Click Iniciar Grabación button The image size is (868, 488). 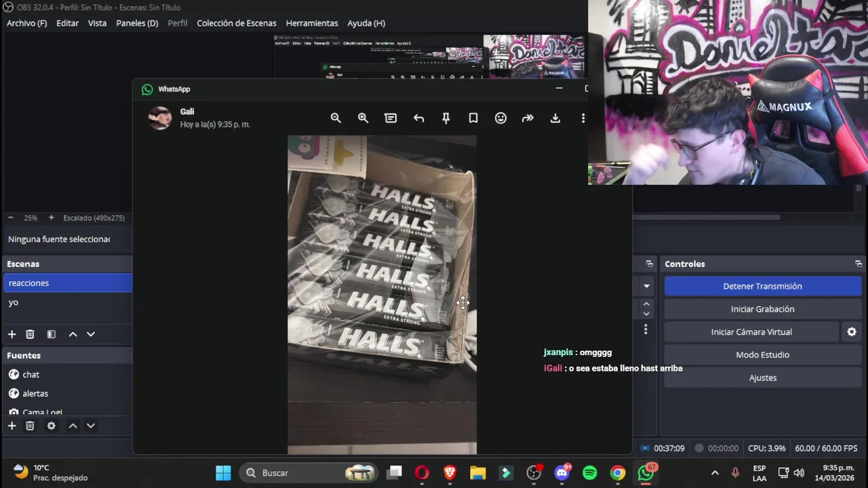762,309
